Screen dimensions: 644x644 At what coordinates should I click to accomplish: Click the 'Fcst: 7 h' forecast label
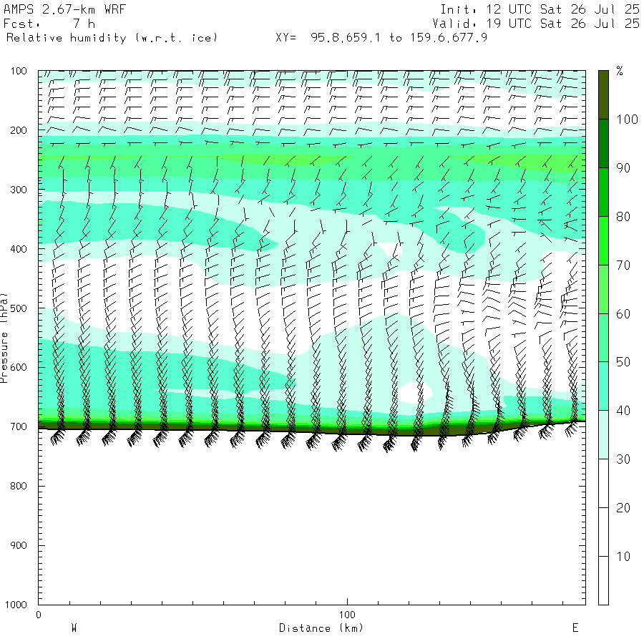(x=49, y=24)
